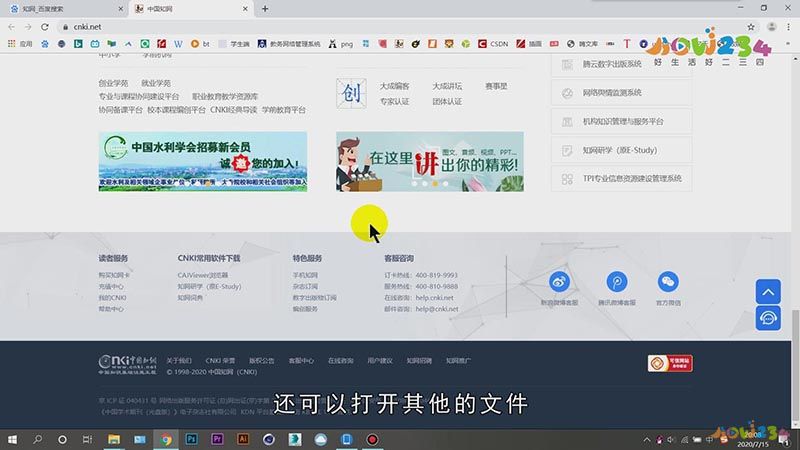
Task: Click the taskbar search icon
Action: pyautogui.click(x=37, y=439)
